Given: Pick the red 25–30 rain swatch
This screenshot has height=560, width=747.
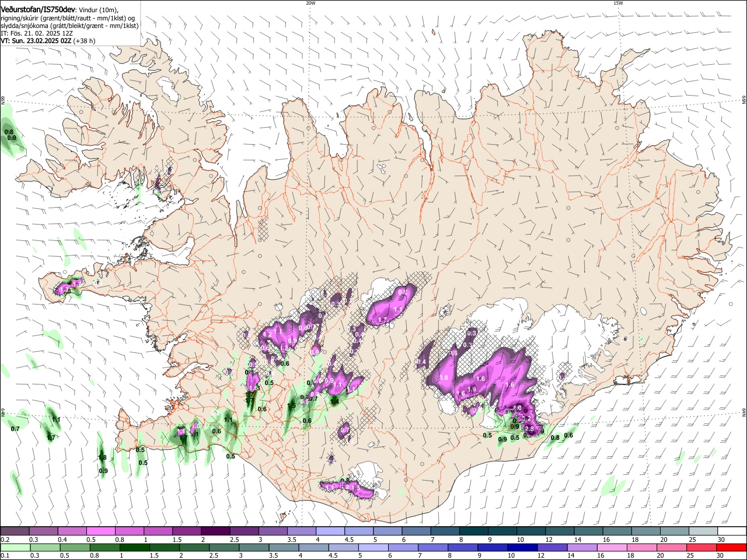Looking at the screenshot, I should tap(701, 547).
